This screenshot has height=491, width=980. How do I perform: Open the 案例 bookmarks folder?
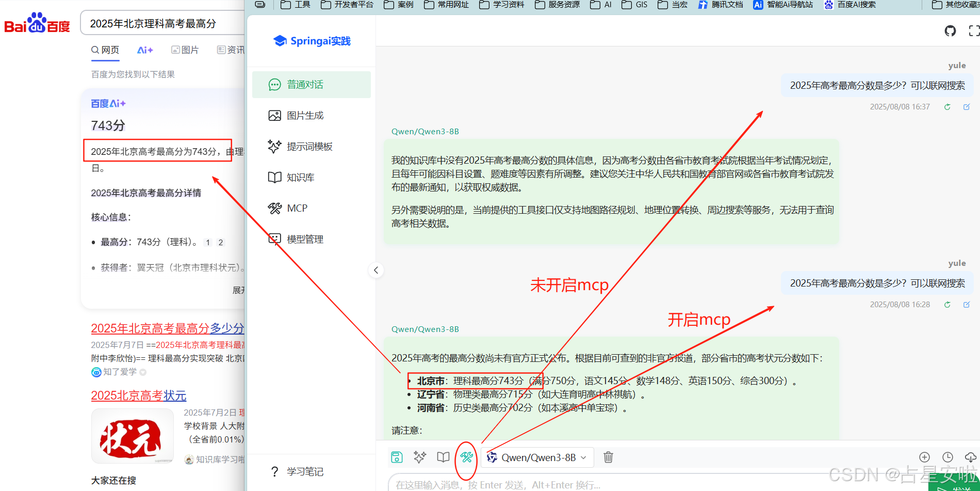(399, 5)
